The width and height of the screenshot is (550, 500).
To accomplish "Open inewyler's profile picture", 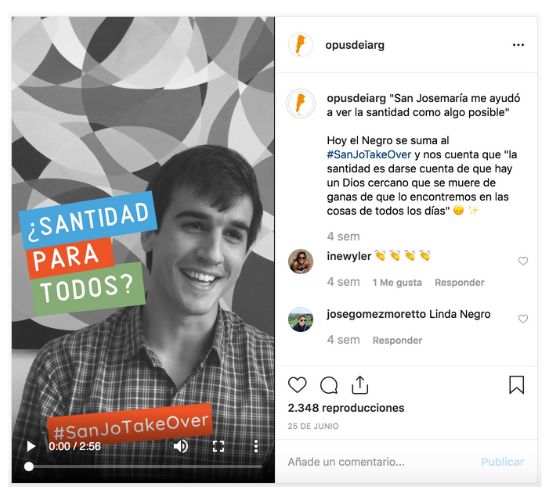I will [301, 261].
